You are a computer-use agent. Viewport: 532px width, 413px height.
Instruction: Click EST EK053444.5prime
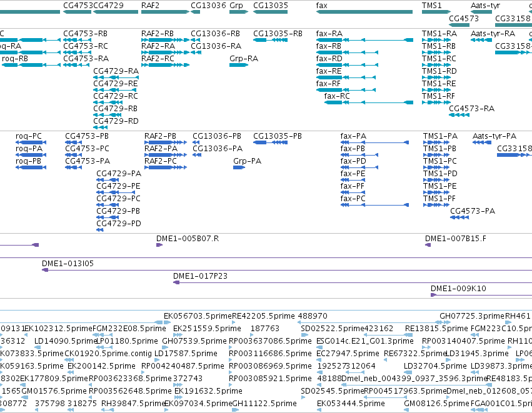(351, 404)
